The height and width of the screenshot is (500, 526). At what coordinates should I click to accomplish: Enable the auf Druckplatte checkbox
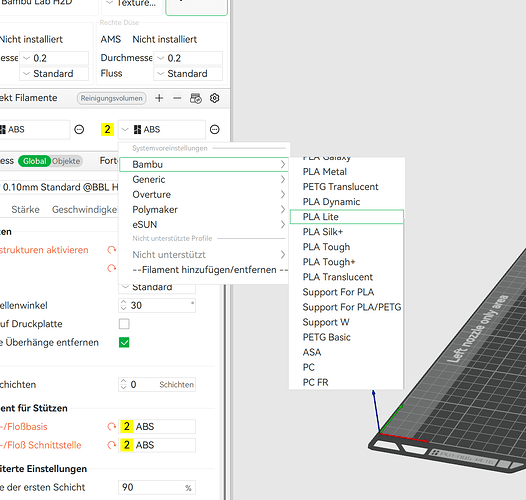pyautogui.click(x=124, y=324)
